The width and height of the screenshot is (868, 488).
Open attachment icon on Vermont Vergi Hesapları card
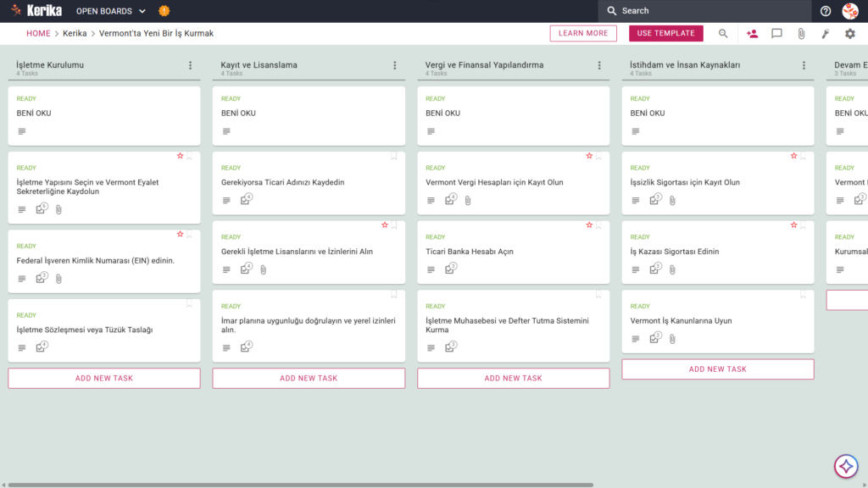pos(468,200)
